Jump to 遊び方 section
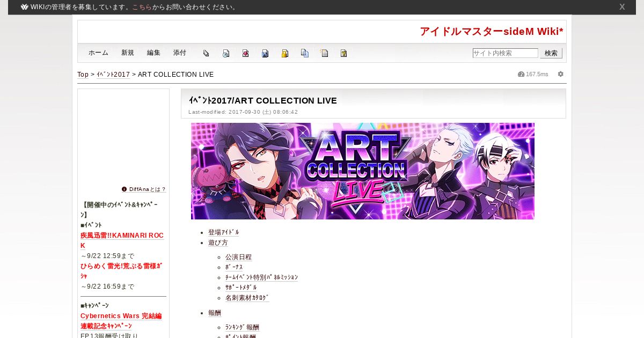The width and height of the screenshot is (644, 338). click(218, 243)
